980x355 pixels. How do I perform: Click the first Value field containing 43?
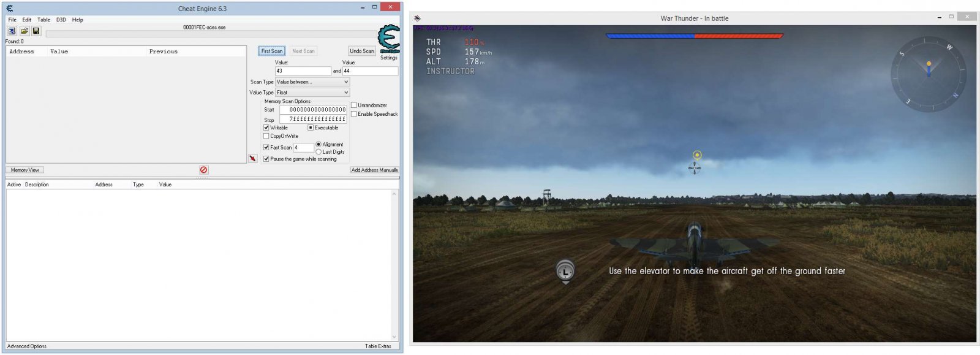coord(303,71)
